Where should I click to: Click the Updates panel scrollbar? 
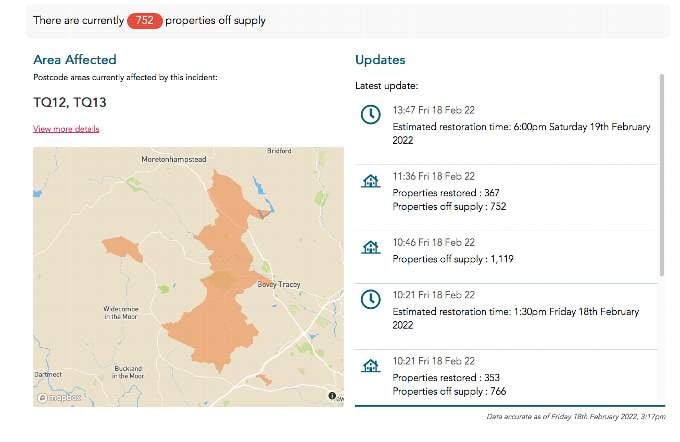pos(661,174)
